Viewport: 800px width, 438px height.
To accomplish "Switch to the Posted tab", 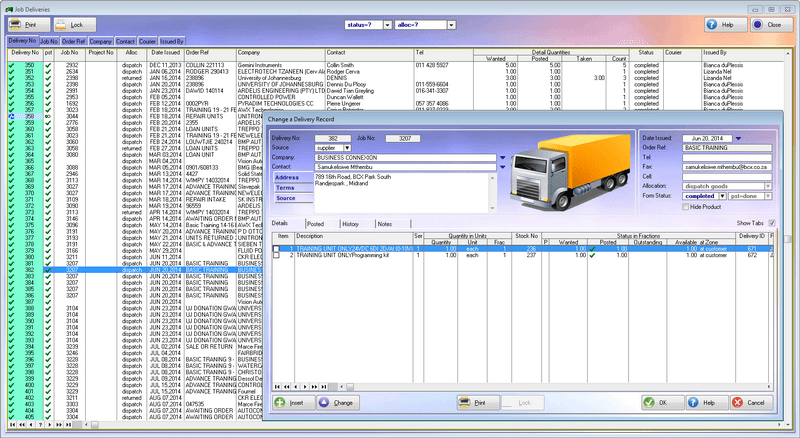I will 315,223.
